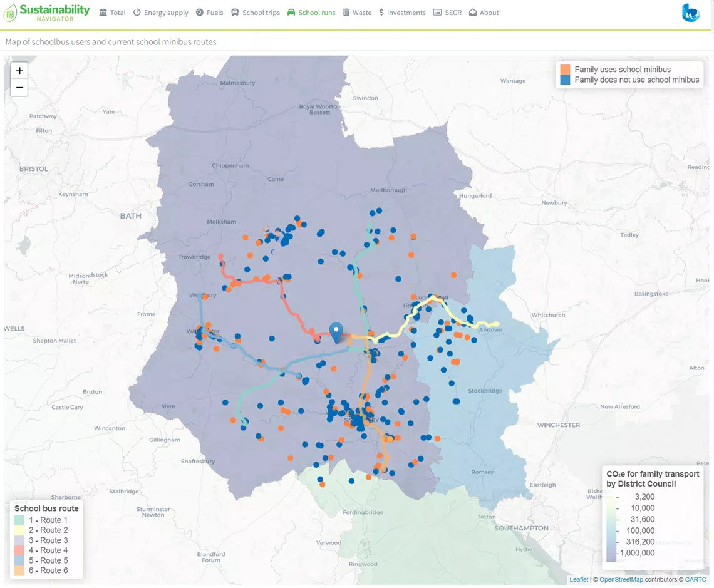Click the About leaf icon
Viewport: 714px width, 588px height.
pos(472,12)
